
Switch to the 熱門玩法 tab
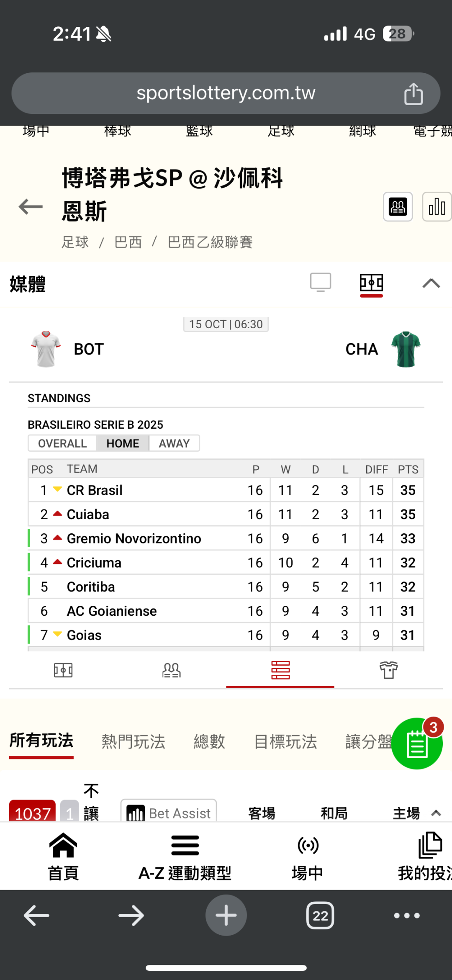tap(133, 741)
